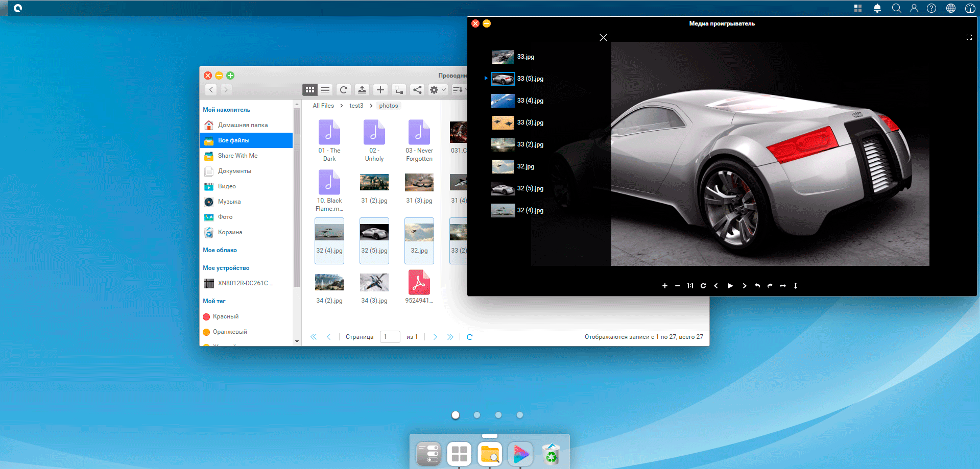This screenshot has height=469, width=980.
Task: Open test3 breadcrumb folder
Action: click(x=356, y=106)
